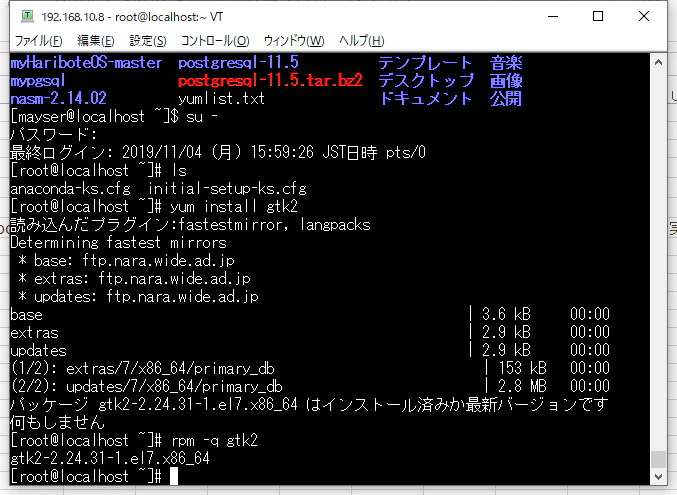Click the fastestmirror, langpacks plugin line
Viewport: 677px width, 495px height.
190,225
